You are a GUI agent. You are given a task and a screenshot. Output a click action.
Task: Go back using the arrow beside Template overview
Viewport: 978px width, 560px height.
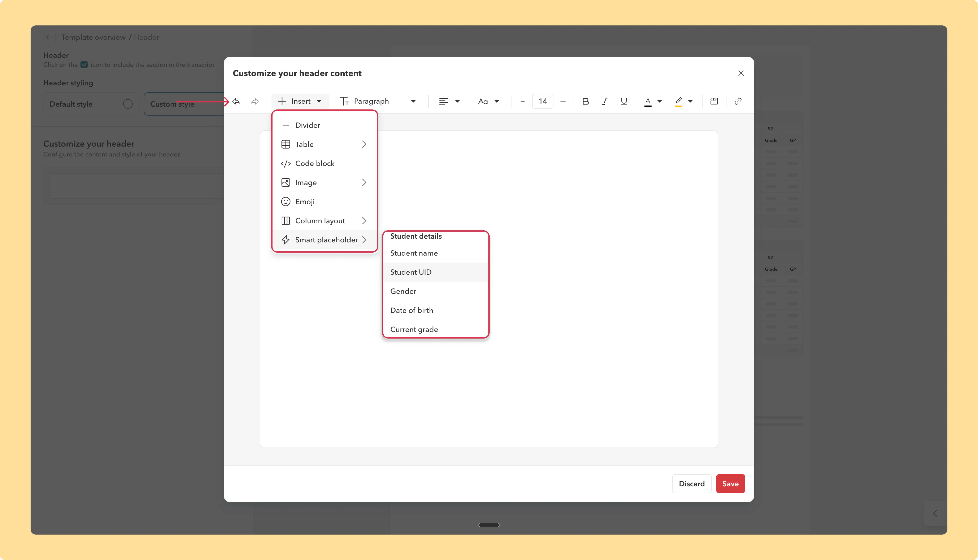click(50, 37)
